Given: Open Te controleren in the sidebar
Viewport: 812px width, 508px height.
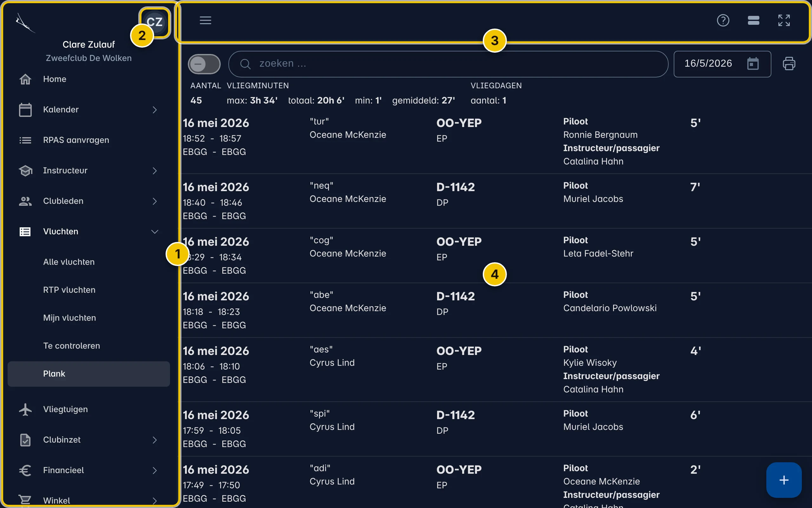Looking at the screenshot, I should click(88, 346).
